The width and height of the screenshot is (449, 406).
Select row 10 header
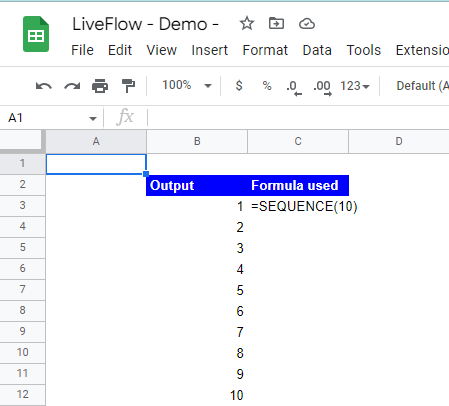pos(22,352)
